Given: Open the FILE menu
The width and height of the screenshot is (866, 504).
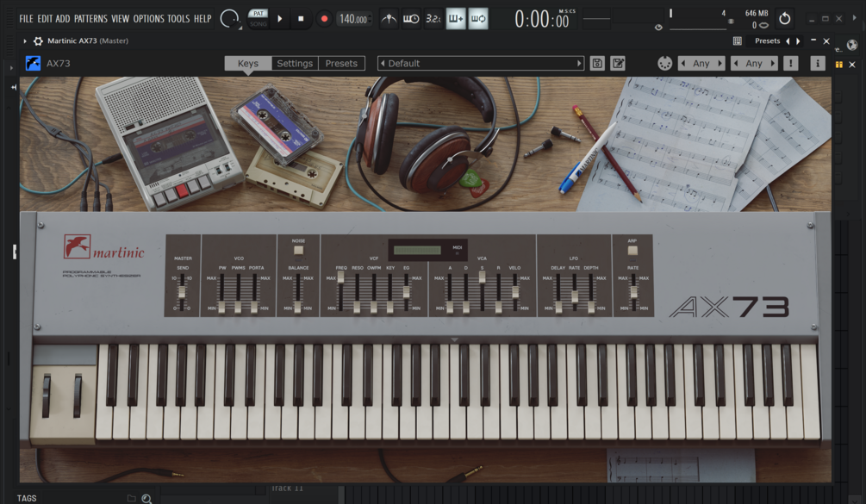Looking at the screenshot, I should pos(26,19).
